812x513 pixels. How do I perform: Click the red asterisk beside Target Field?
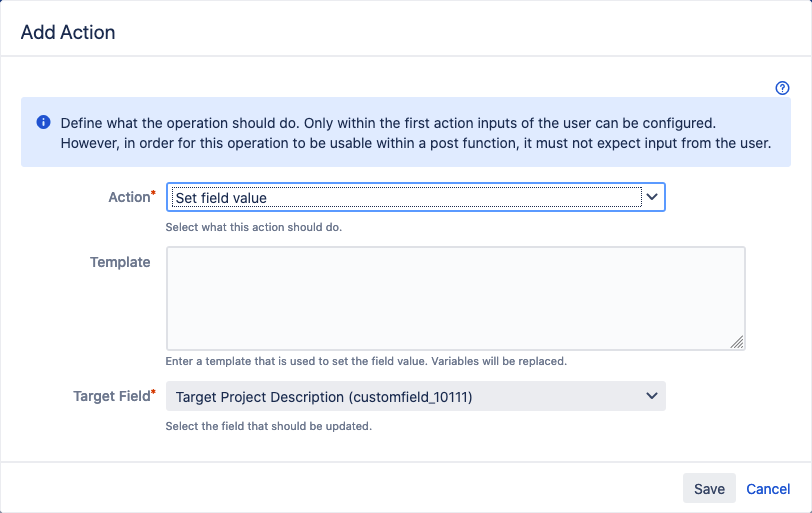(153, 392)
